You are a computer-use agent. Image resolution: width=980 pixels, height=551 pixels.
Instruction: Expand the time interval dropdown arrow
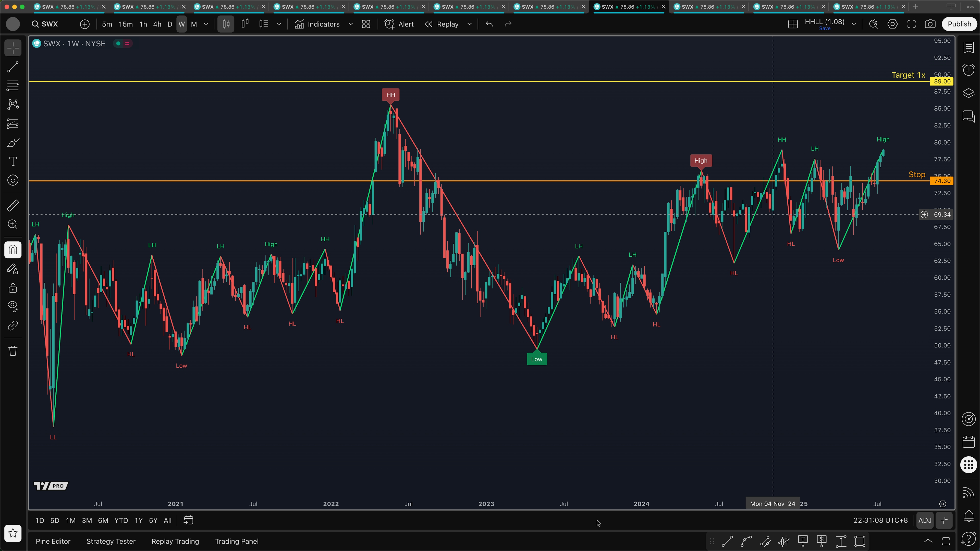coord(206,24)
